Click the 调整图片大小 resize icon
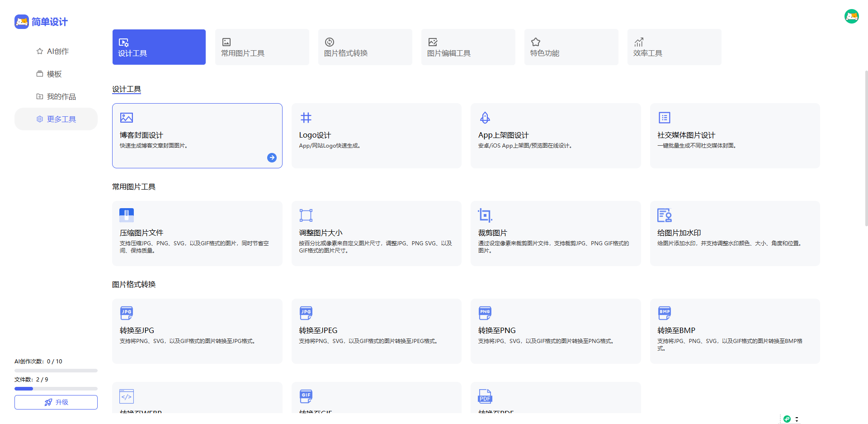The width and height of the screenshot is (868, 424). [306, 215]
